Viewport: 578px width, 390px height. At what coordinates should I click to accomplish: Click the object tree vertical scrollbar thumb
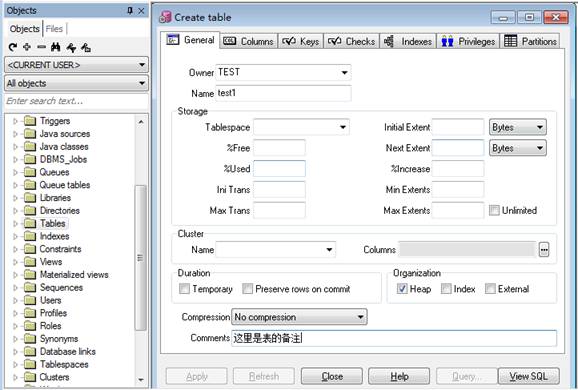[140, 258]
